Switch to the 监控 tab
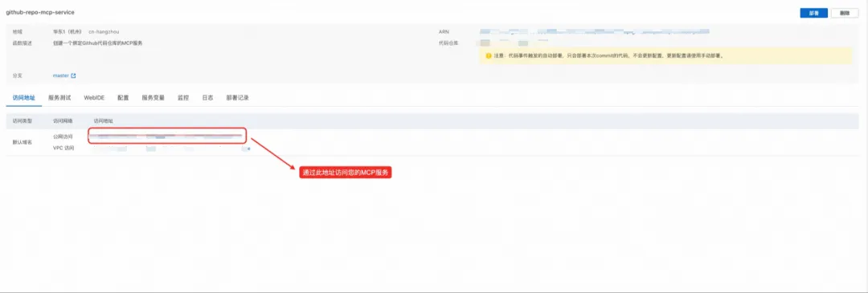Viewport: 868px width, 293px height. click(183, 98)
